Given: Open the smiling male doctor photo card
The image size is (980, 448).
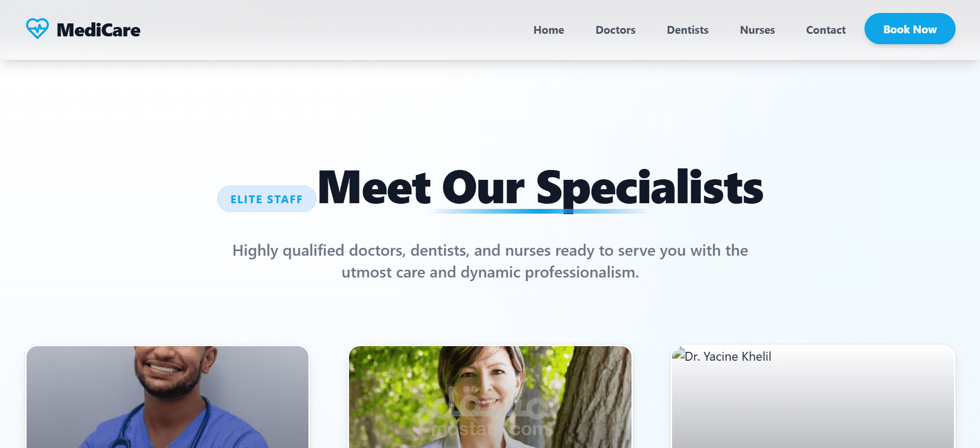Looking at the screenshot, I should 167,397.
